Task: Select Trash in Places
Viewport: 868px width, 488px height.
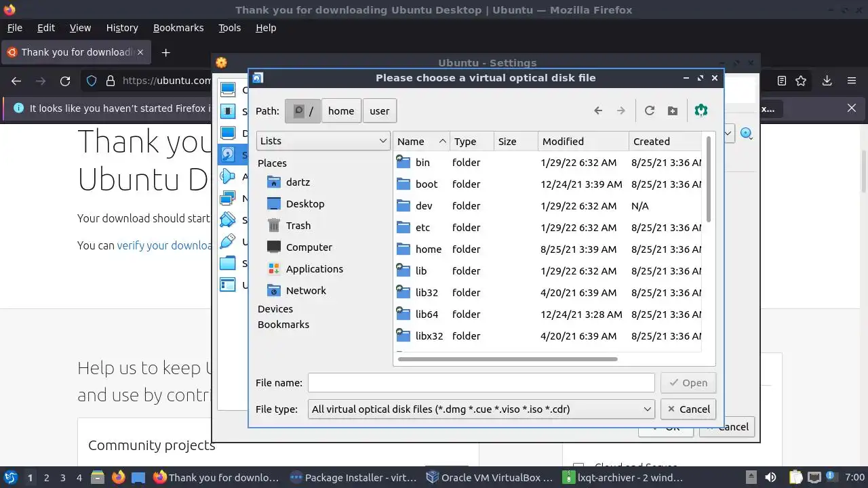Action: tap(298, 226)
